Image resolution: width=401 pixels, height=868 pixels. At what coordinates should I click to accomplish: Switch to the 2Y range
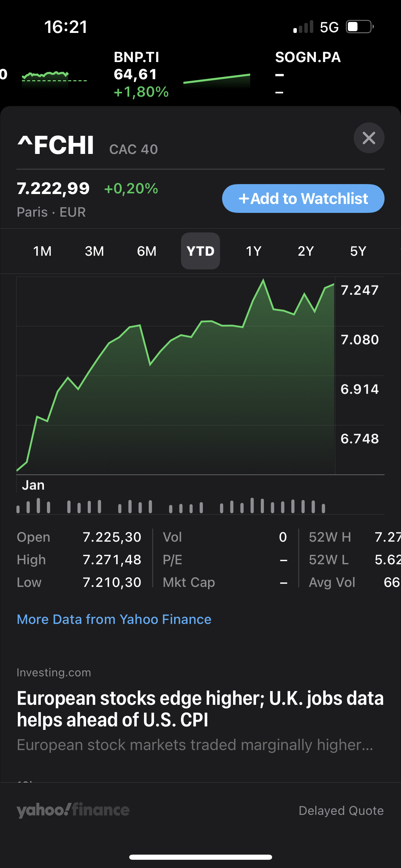(306, 251)
